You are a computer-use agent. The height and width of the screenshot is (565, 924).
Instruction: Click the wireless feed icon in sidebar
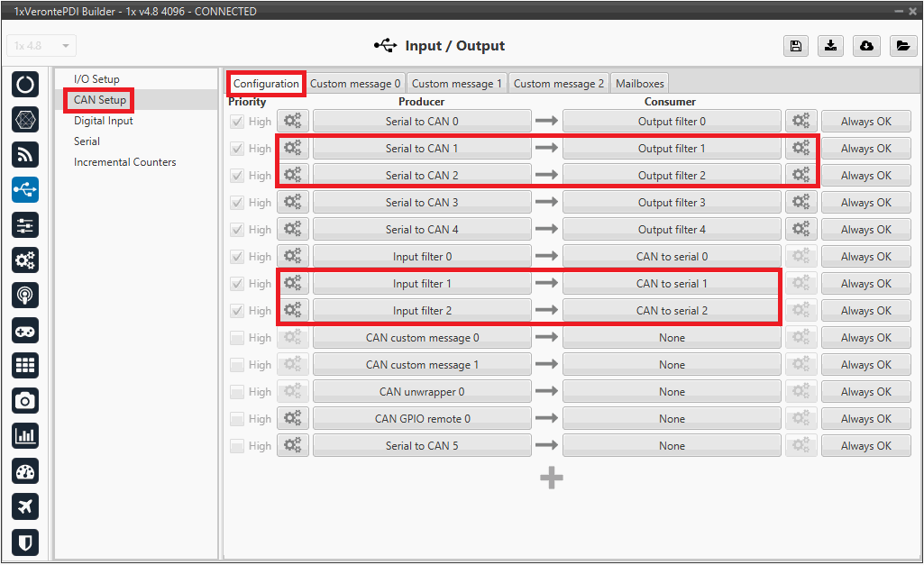(25, 154)
